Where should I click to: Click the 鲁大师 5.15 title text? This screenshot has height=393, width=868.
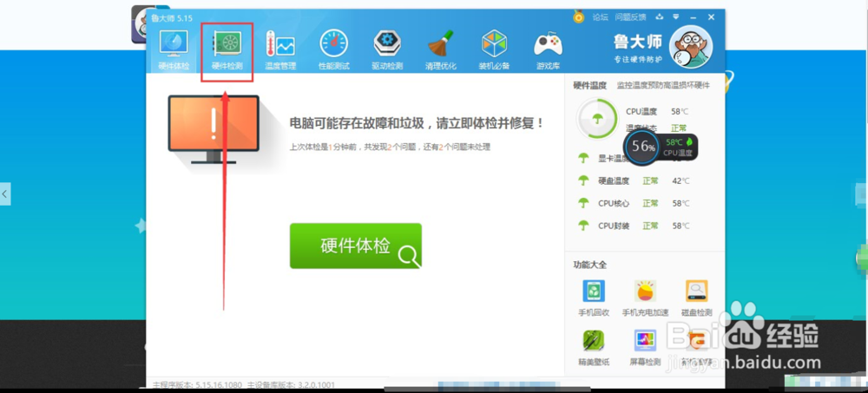(x=172, y=17)
